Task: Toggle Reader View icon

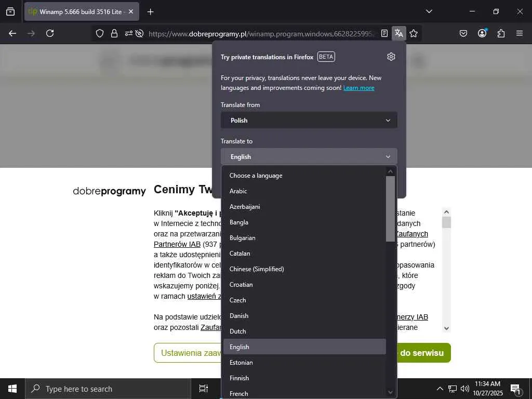Action: tap(384, 33)
